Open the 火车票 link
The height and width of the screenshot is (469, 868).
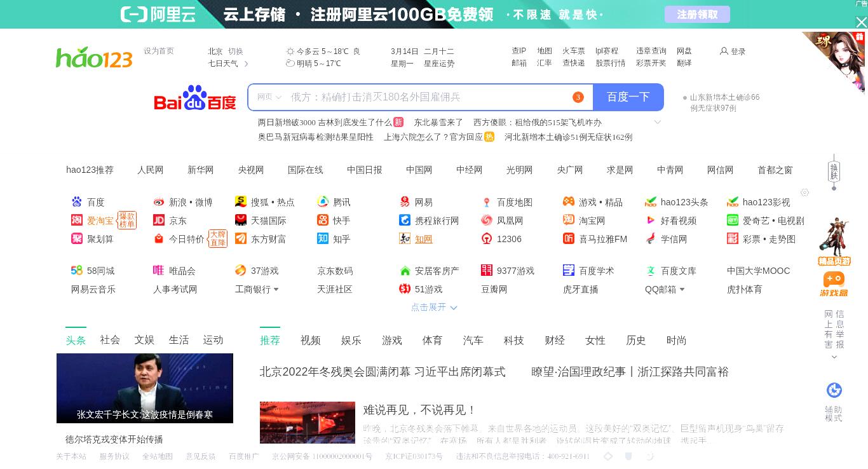(x=574, y=51)
